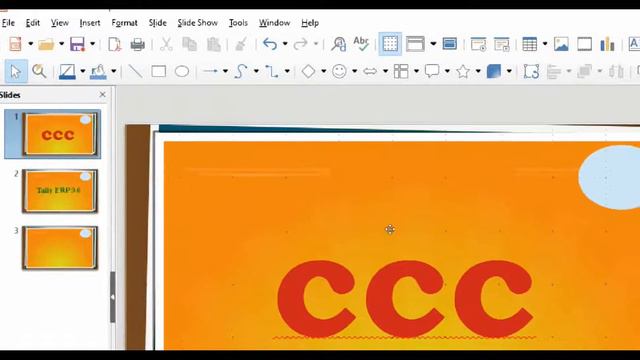Select the Rectangle shape tool
This screenshot has width=640, height=360.
pyautogui.click(x=159, y=71)
